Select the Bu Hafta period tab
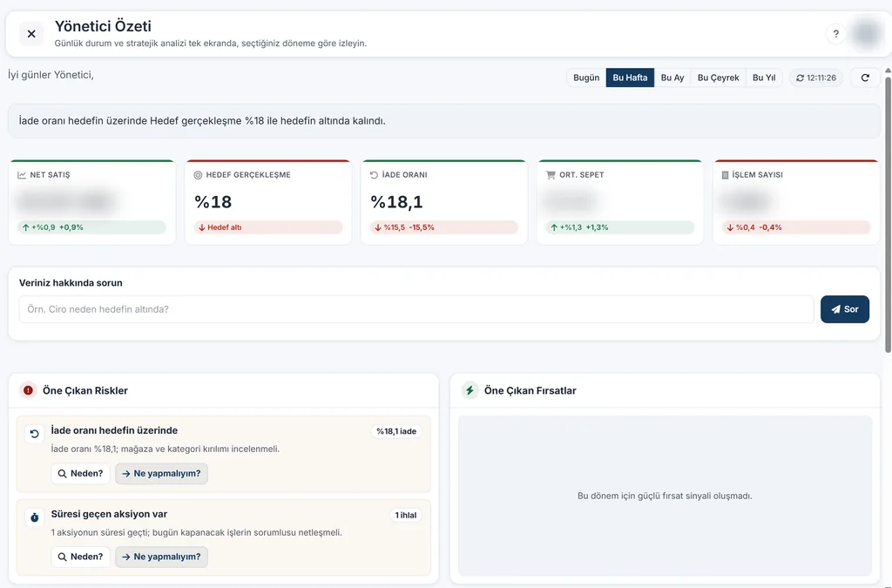This screenshot has width=892, height=588. click(630, 78)
